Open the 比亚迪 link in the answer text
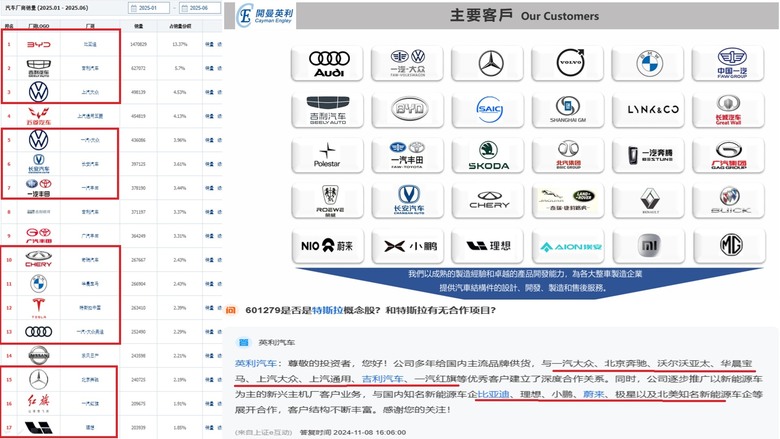The height and width of the screenshot is (439, 780). tap(493, 394)
